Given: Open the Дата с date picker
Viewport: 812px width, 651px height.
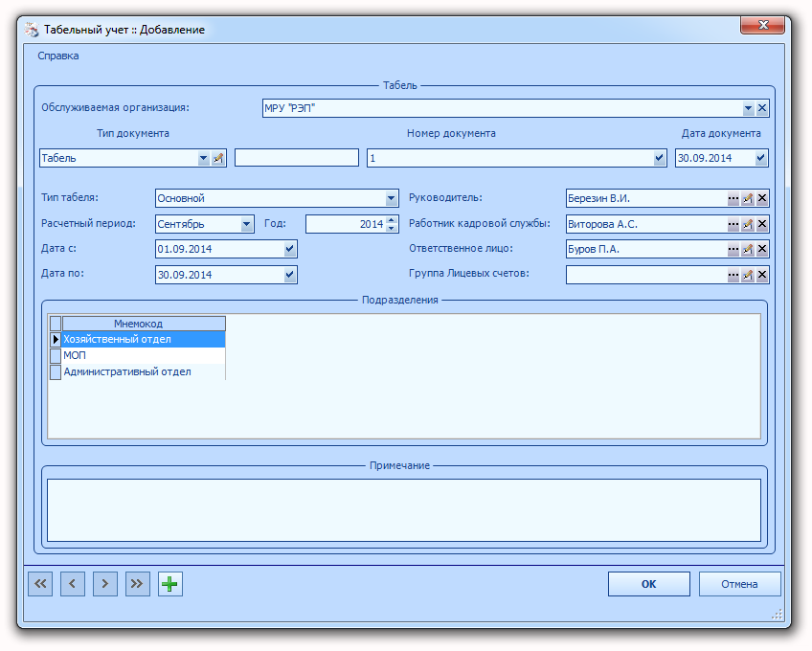Looking at the screenshot, I should pos(289,249).
